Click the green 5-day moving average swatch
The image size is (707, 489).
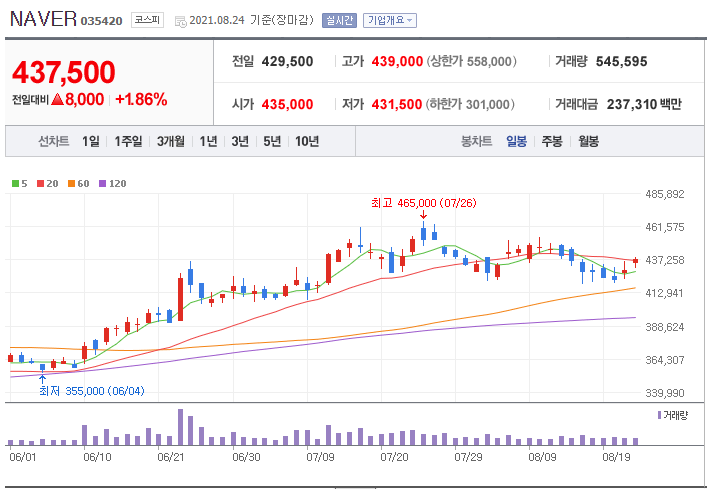[15, 183]
